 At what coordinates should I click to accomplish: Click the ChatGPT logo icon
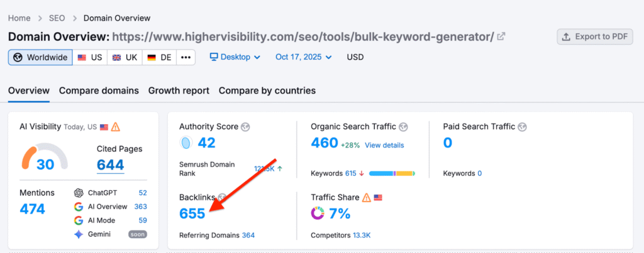79,193
